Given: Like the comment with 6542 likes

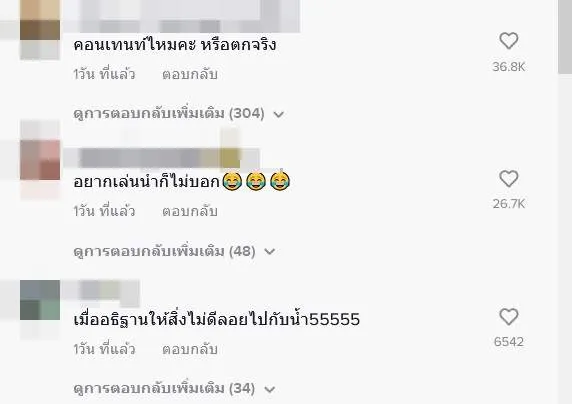Looking at the screenshot, I should 509,317.
